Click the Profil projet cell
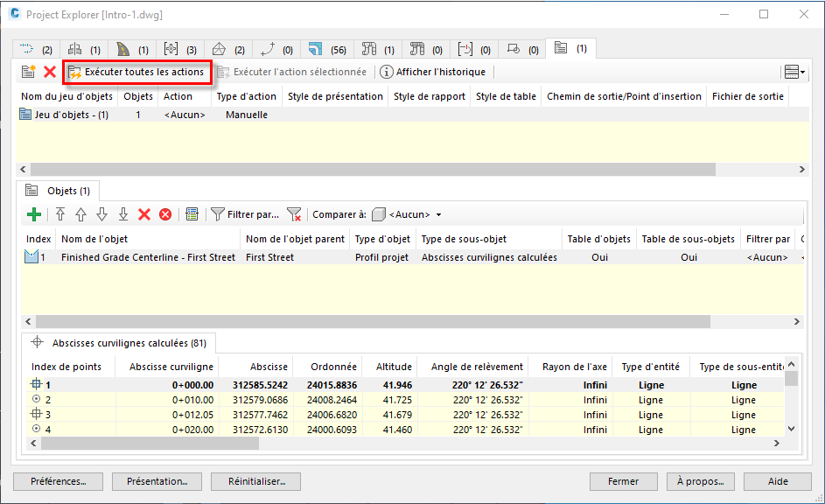 click(x=381, y=257)
